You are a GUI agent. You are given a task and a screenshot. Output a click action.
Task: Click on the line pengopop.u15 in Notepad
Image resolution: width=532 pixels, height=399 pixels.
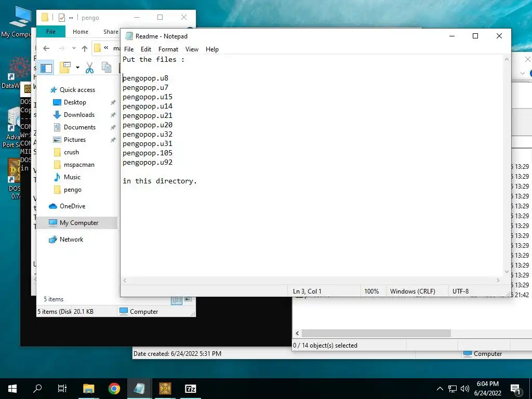point(147,97)
